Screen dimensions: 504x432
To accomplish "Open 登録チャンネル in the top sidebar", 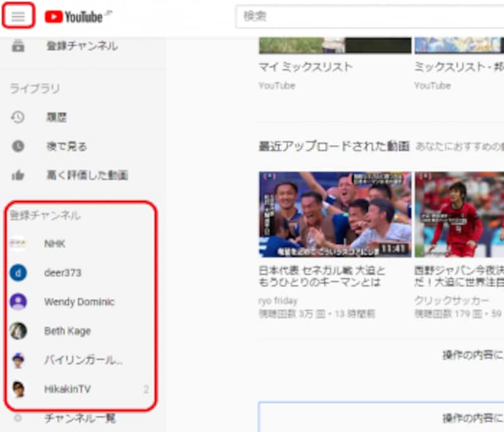I will point(82,46).
